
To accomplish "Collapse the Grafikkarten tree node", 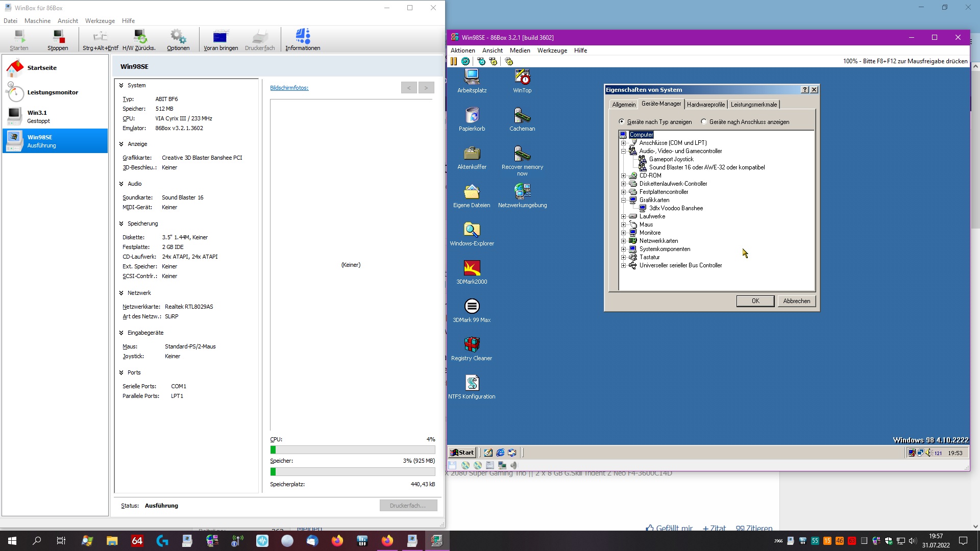I will click(623, 200).
